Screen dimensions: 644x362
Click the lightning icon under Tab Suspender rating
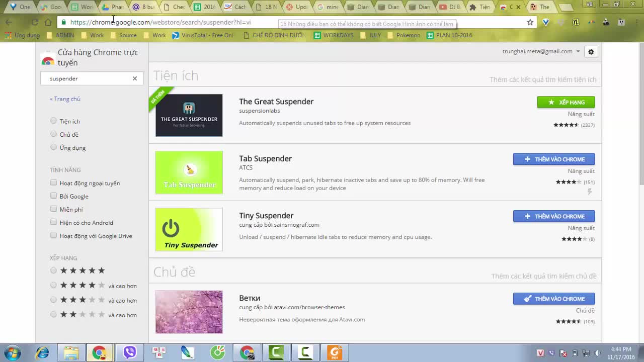(x=590, y=192)
